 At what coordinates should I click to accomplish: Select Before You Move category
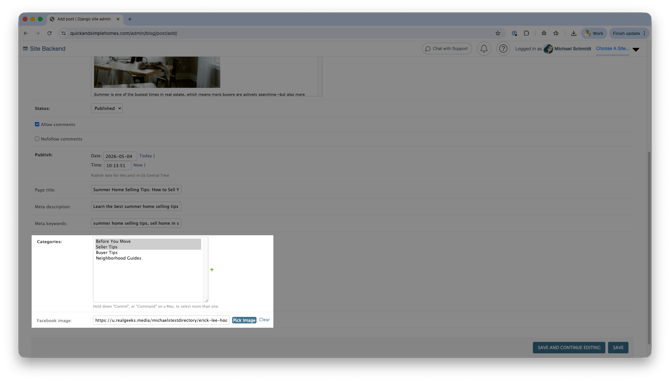[147, 241]
